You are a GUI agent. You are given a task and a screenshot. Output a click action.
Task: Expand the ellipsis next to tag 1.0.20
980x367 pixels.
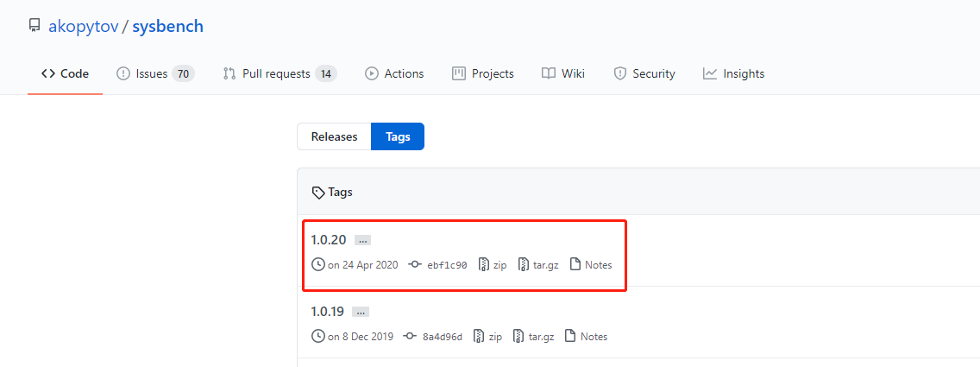pyautogui.click(x=362, y=240)
